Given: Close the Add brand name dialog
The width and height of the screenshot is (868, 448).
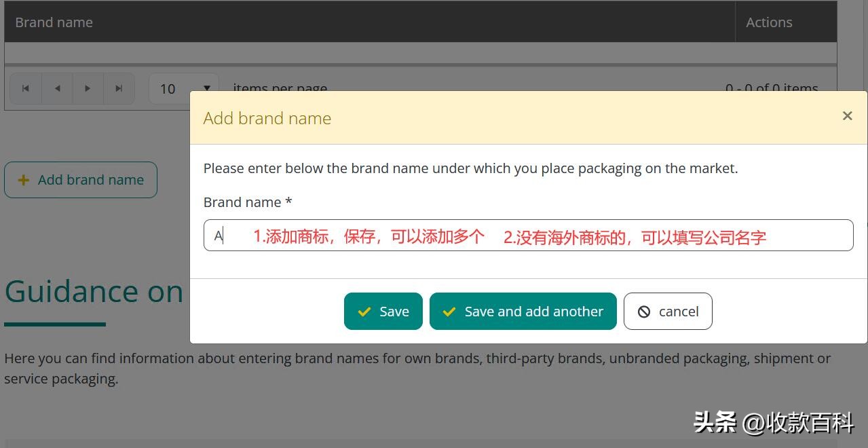Looking at the screenshot, I should 847,115.
